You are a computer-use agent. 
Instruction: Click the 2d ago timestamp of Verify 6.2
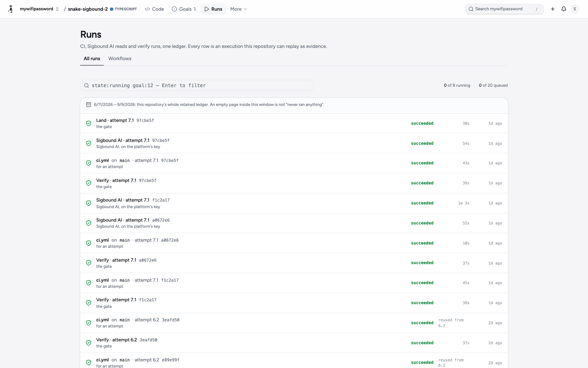(495, 343)
